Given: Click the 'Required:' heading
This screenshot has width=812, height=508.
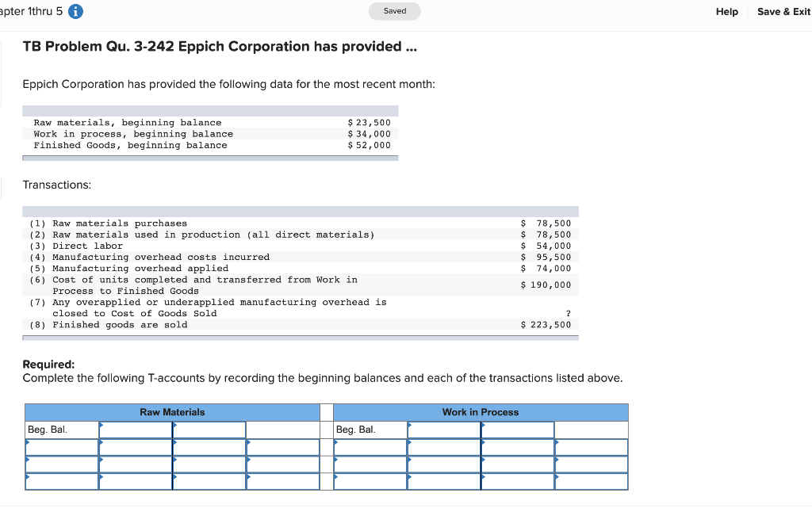Looking at the screenshot, I should click(x=48, y=365).
